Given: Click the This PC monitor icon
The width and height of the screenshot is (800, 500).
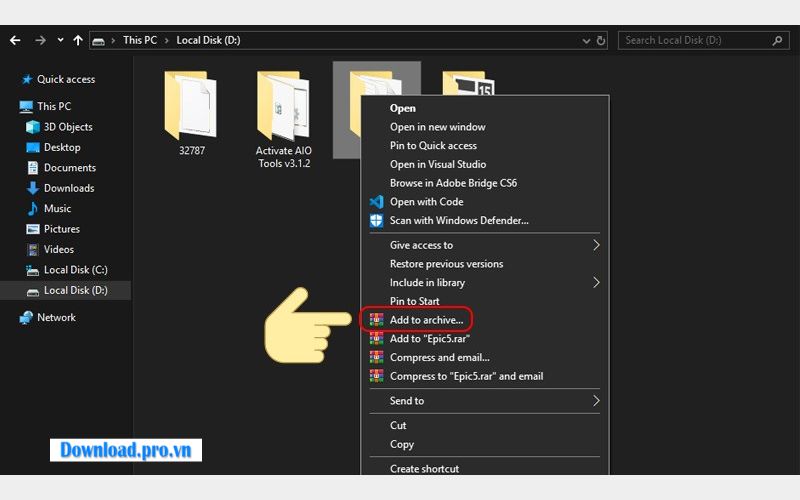Looking at the screenshot, I should (x=26, y=107).
